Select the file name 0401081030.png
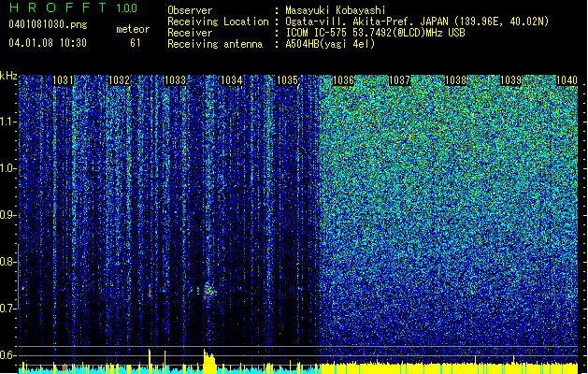 pyautogui.click(x=48, y=24)
